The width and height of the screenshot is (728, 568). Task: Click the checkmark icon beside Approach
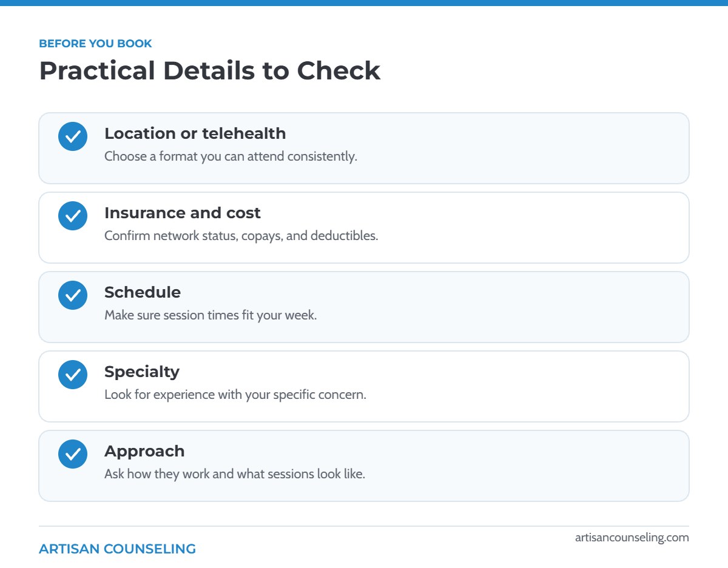coord(73,454)
